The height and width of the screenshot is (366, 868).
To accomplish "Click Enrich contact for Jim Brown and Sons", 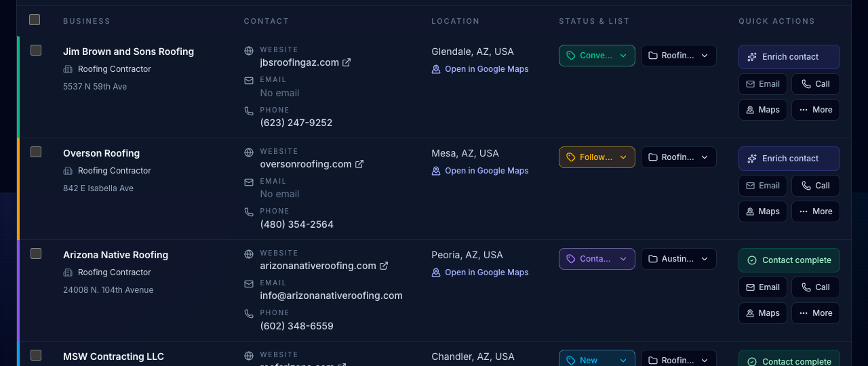I will [x=789, y=57].
